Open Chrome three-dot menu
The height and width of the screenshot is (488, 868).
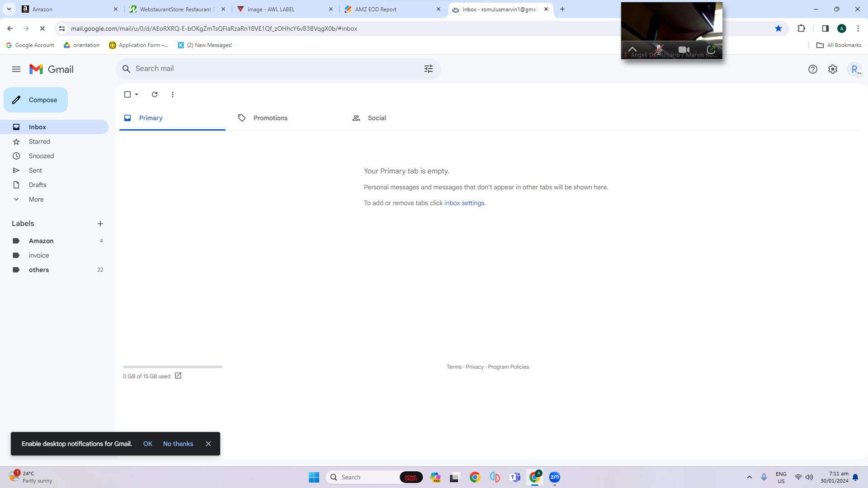coord(858,28)
